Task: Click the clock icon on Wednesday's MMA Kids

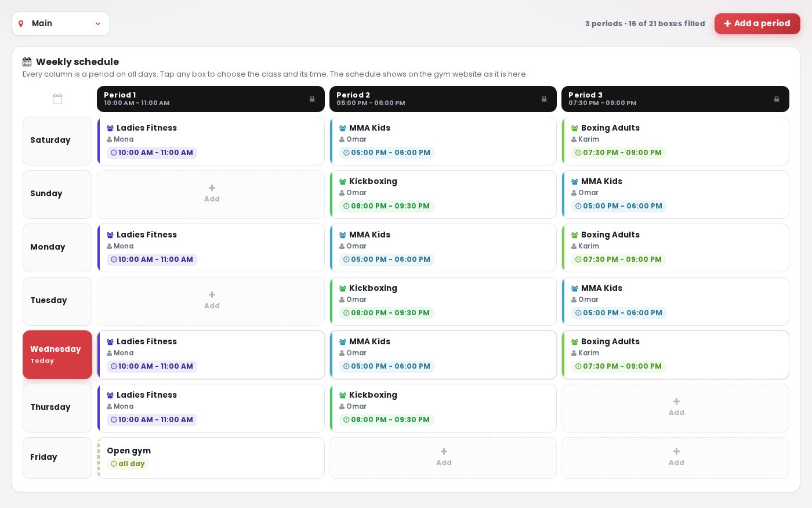Action: click(346, 366)
